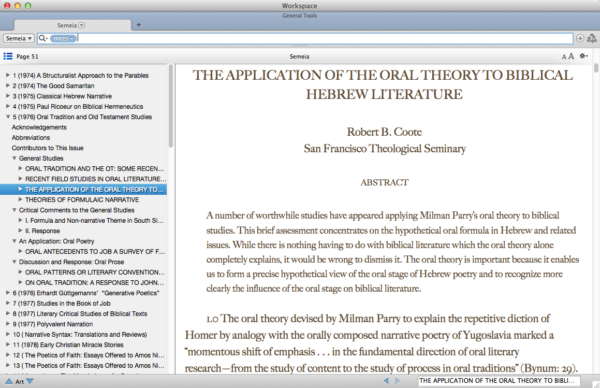Image resolution: width=600 pixels, height=388 pixels.
Task: Select II. Response entry
Action: click(42, 231)
